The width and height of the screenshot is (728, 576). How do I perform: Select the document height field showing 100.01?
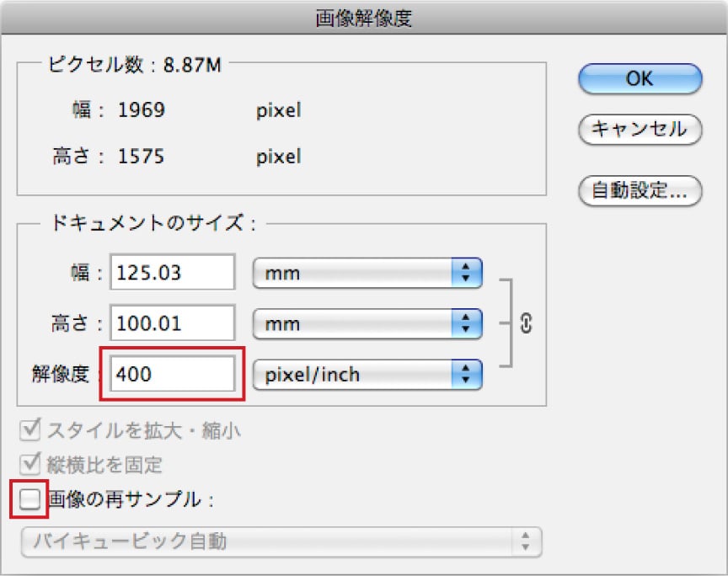(x=174, y=323)
